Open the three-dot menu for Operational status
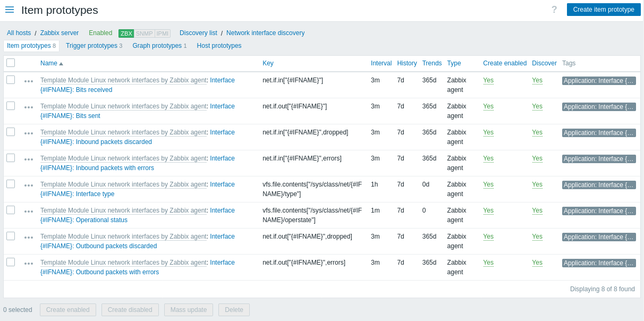 coord(29,212)
